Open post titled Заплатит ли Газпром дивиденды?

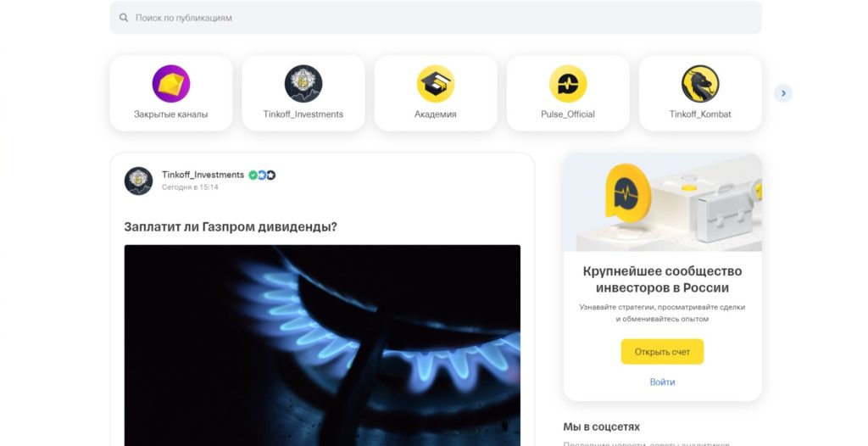click(231, 226)
